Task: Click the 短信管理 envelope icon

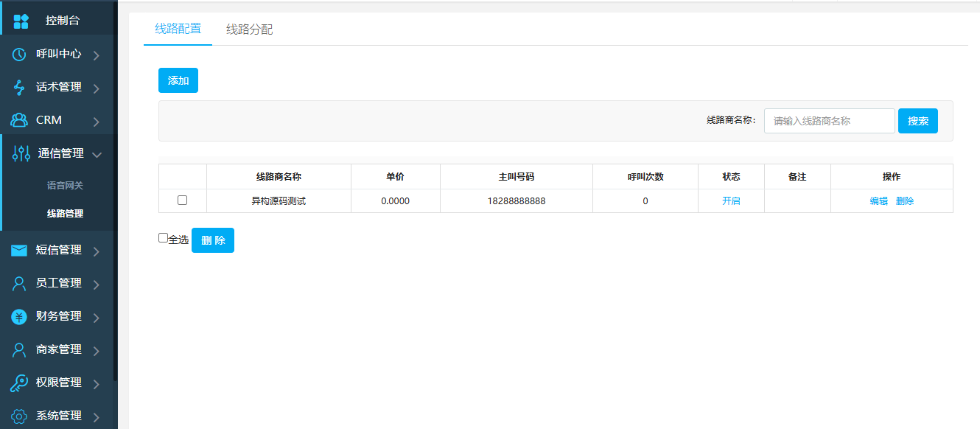Action: pyautogui.click(x=19, y=251)
